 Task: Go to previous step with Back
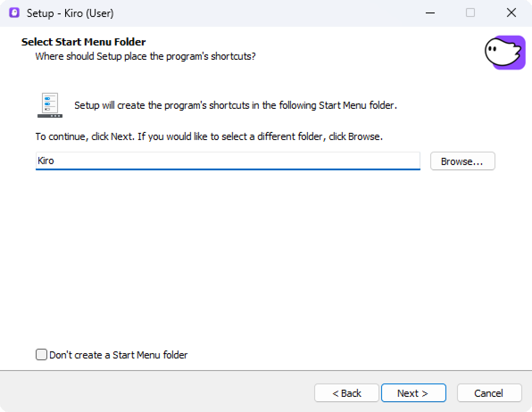click(346, 393)
